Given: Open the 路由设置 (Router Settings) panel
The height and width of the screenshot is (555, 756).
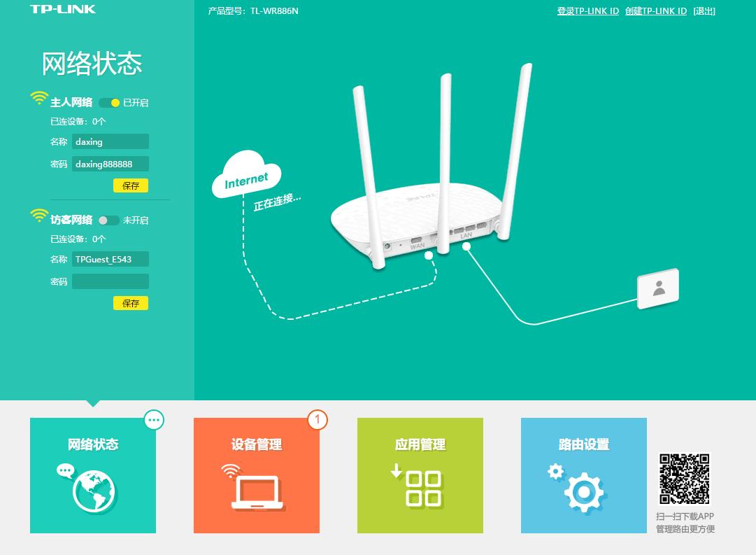Looking at the screenshot, I should click(583, 475).
